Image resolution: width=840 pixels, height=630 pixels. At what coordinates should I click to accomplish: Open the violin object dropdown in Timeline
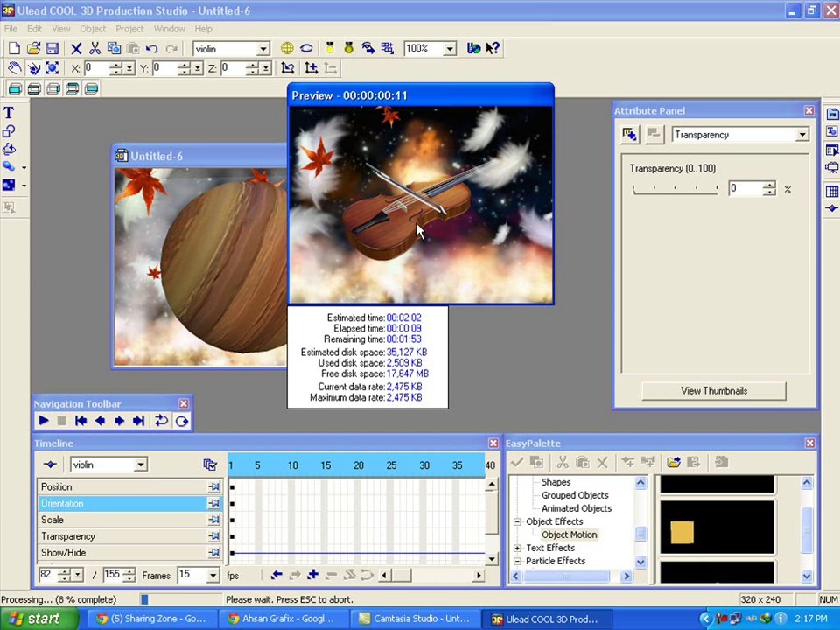(x=140, y=465)
